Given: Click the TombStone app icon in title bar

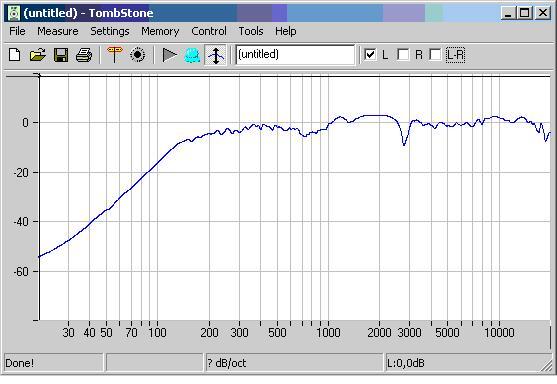Looking at the screenshot, I should (x=14, y=13).
